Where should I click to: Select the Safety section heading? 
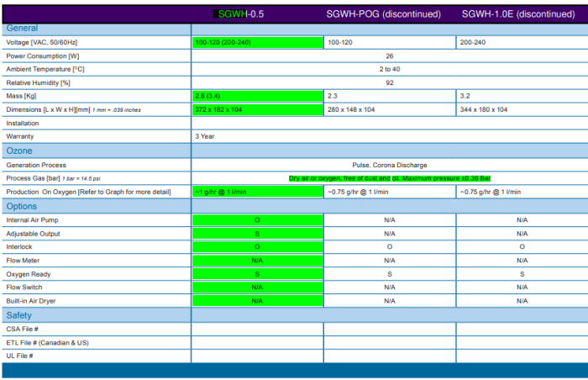click(x=19, y=315)
